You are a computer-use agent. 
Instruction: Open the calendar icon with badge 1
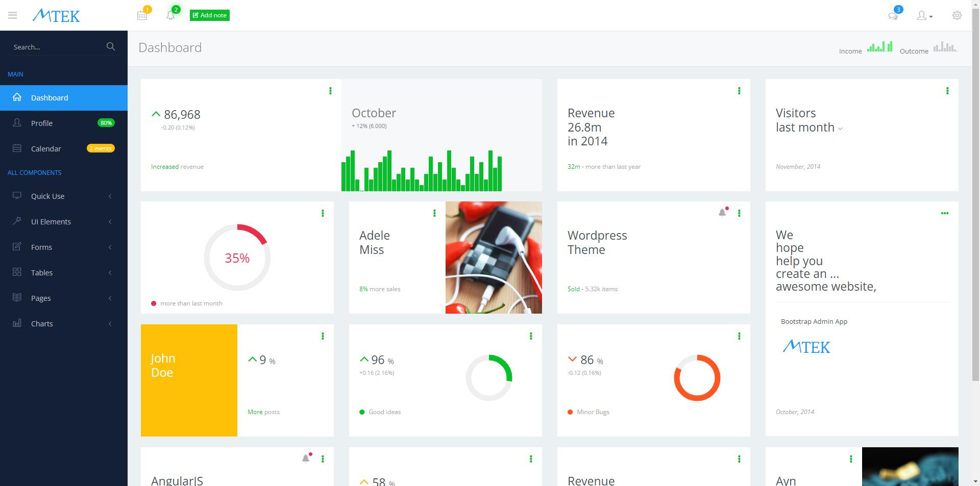coord(142,15)
